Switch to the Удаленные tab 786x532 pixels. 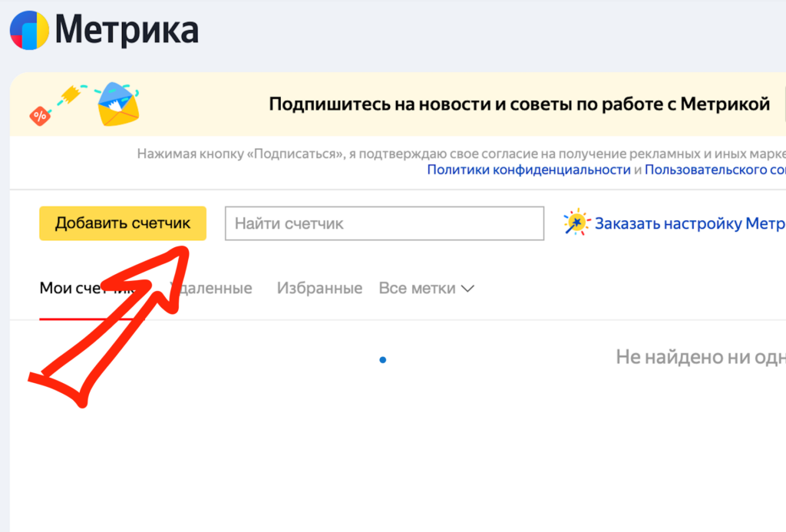[211, 289]
